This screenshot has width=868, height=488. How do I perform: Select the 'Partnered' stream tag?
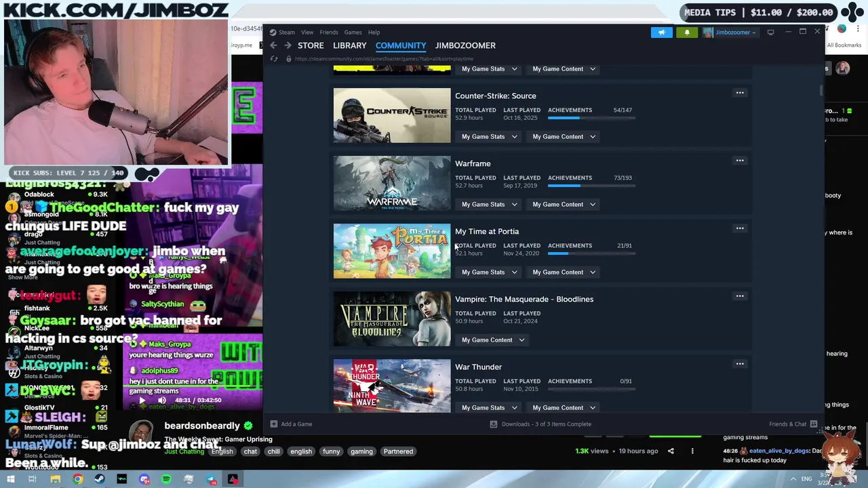[x=398, y=451]
